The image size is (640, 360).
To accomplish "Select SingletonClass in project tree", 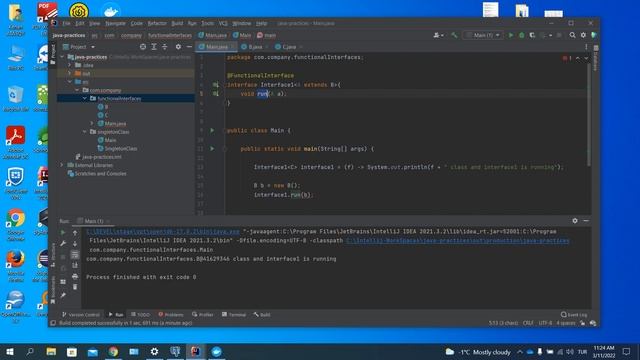I will (121, 149).
